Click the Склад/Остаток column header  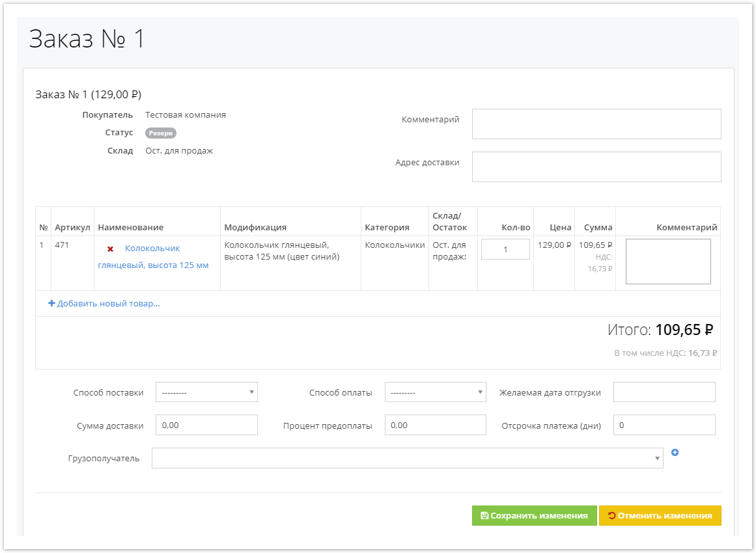(x=449, y=222)
